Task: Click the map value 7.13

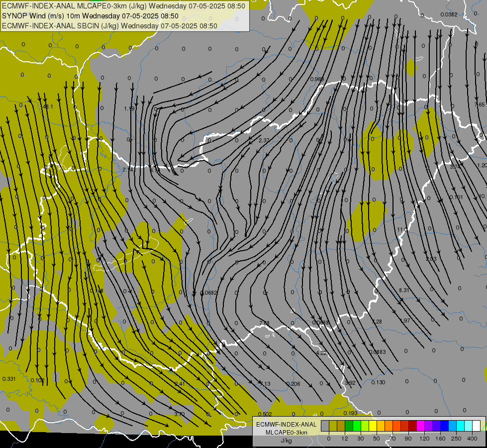Action: (x=265, y=384)
